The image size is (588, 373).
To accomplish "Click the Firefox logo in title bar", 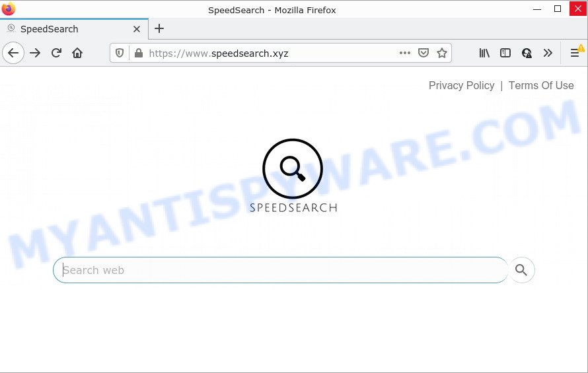I will (x=8, y=9).
